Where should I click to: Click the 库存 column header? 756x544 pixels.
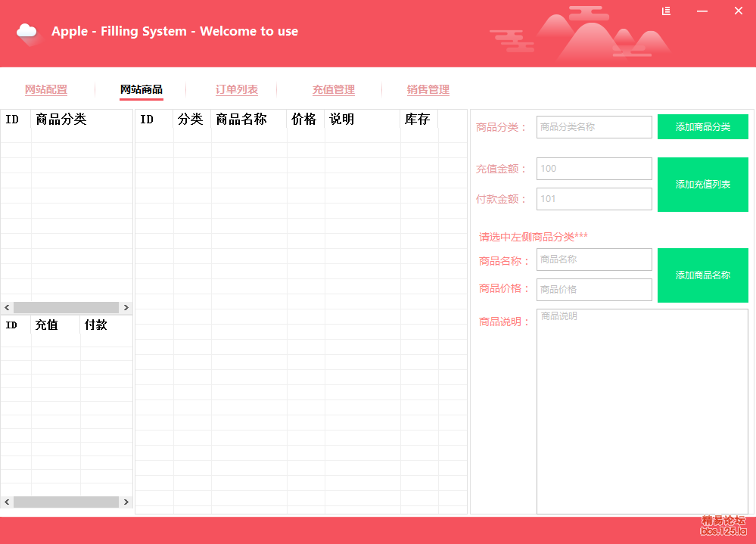(x=418, y=120)
